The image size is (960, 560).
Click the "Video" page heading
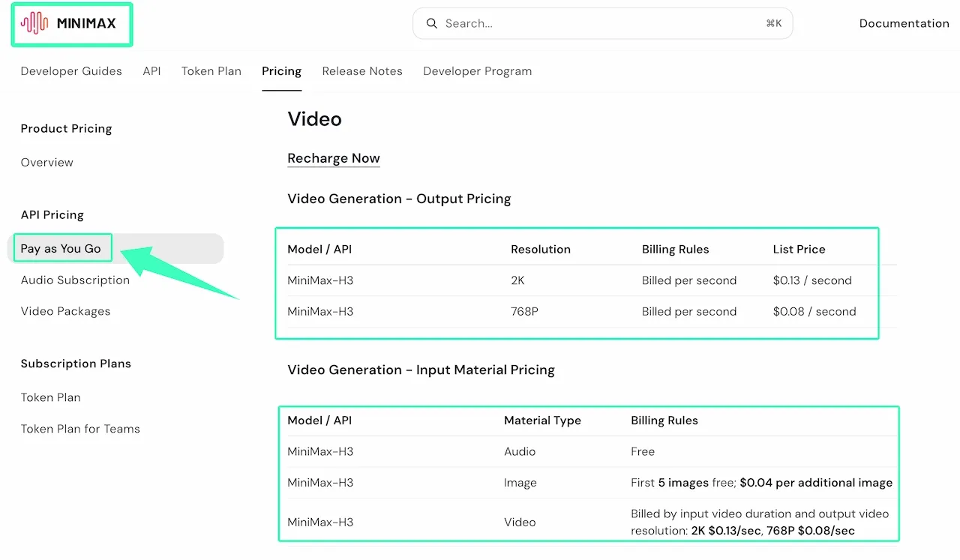click(x=314, y=119)
